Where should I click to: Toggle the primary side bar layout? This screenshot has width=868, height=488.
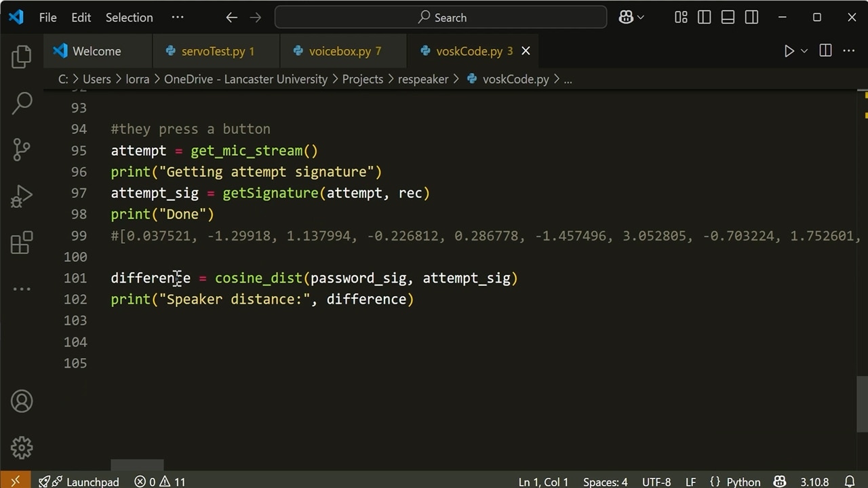pyautogui.click(x=705, y=18)
